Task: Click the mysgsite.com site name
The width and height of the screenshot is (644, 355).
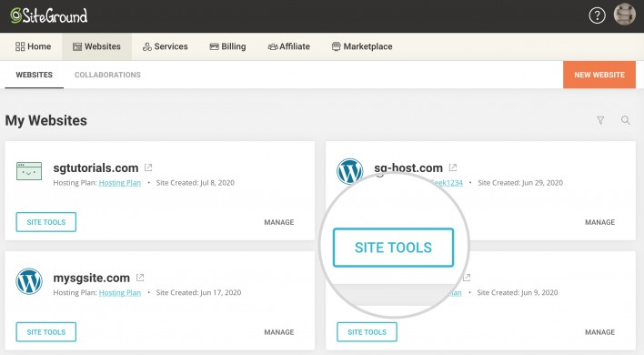Action: point(92,278)
